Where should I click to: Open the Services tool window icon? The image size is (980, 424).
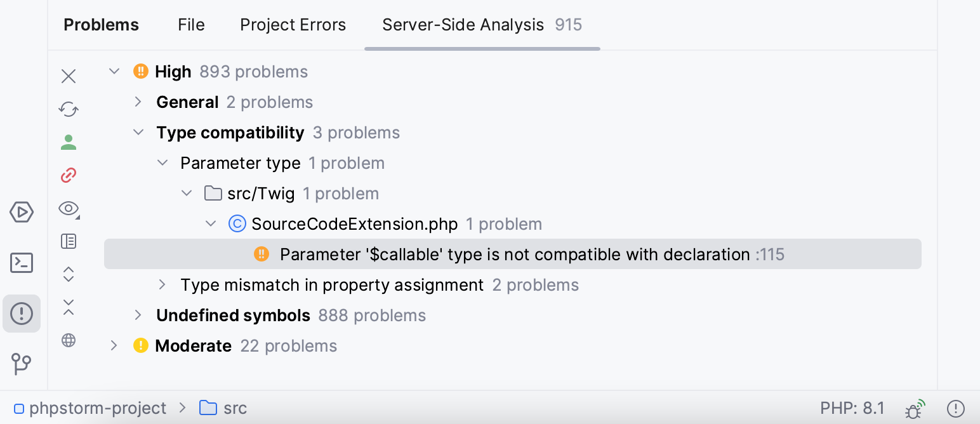(x=22, y=212)
